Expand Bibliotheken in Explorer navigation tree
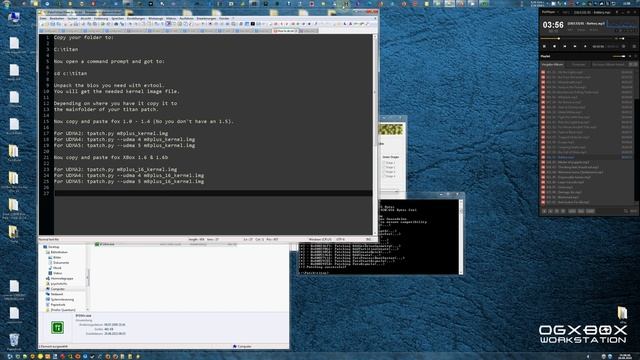640x360 pixels. pyautogui.click(x=59, y=252)
